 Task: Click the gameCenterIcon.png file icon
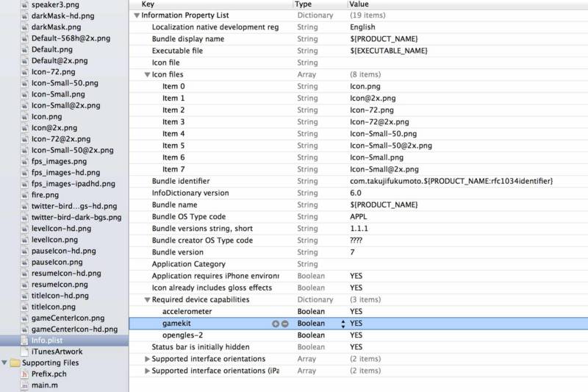[x=24, y=318]
